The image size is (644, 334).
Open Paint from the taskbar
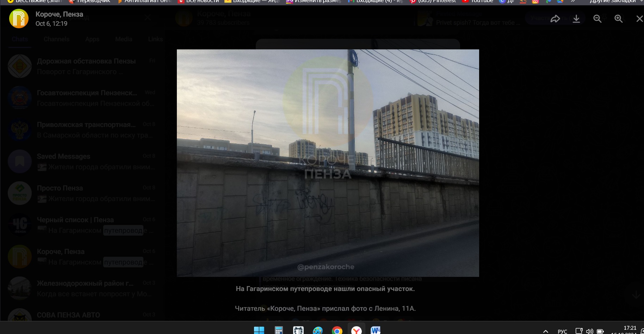coord(318,330)
